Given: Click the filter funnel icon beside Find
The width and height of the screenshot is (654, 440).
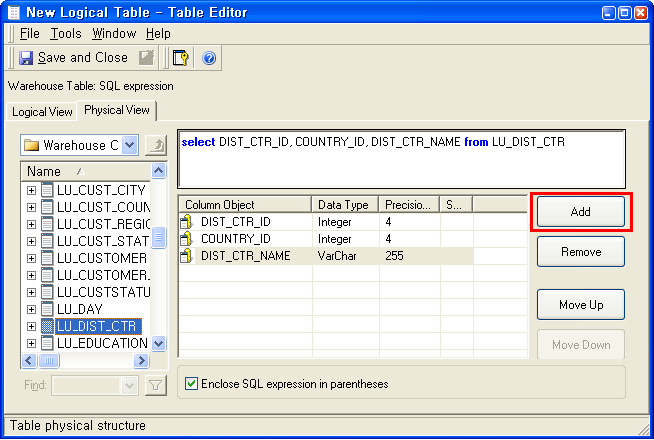Looking at the screenshot, I should [155, 385].
